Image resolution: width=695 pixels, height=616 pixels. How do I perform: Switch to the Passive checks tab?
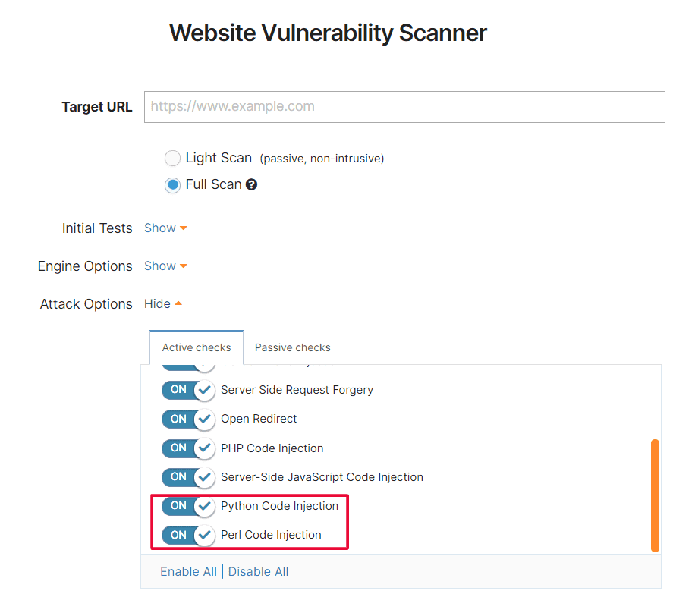pyautogui.click(x=292, y=347)
